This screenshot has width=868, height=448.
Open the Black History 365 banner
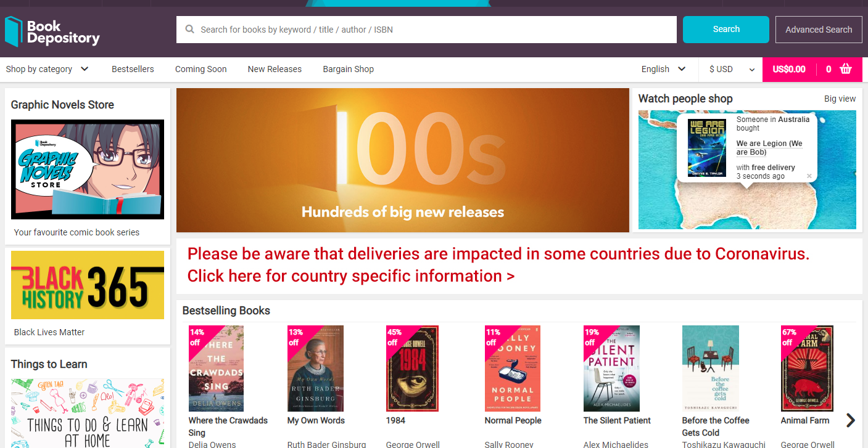[88, 285]
